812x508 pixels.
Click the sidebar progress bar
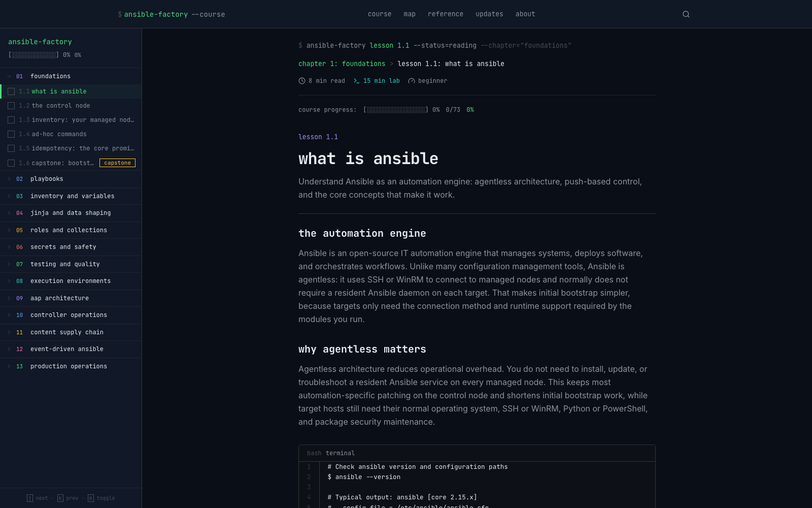point(33,55)
